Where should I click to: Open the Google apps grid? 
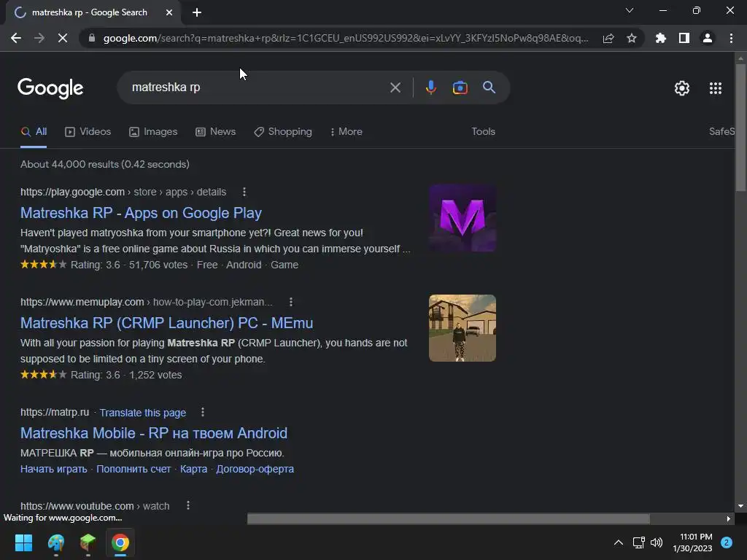point(716,88)
